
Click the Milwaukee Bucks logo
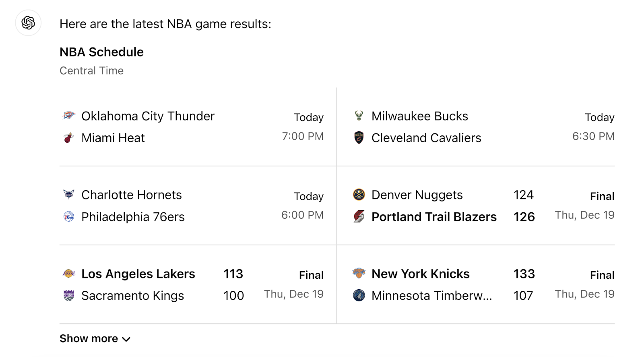pyautogui.click(x=359, y=116)
